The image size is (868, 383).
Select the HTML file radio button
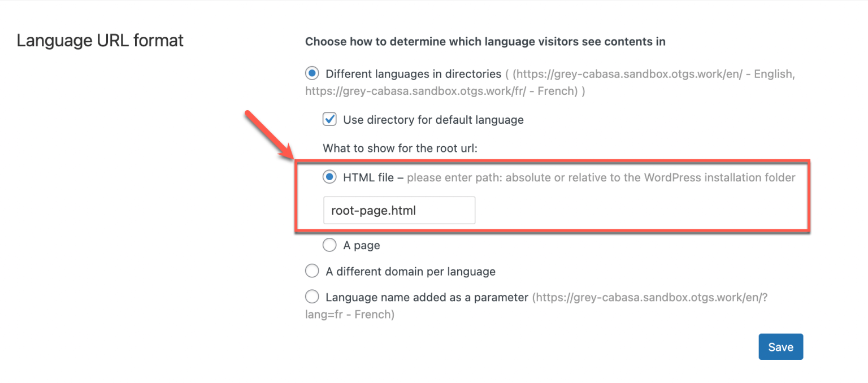pos(329,177)
